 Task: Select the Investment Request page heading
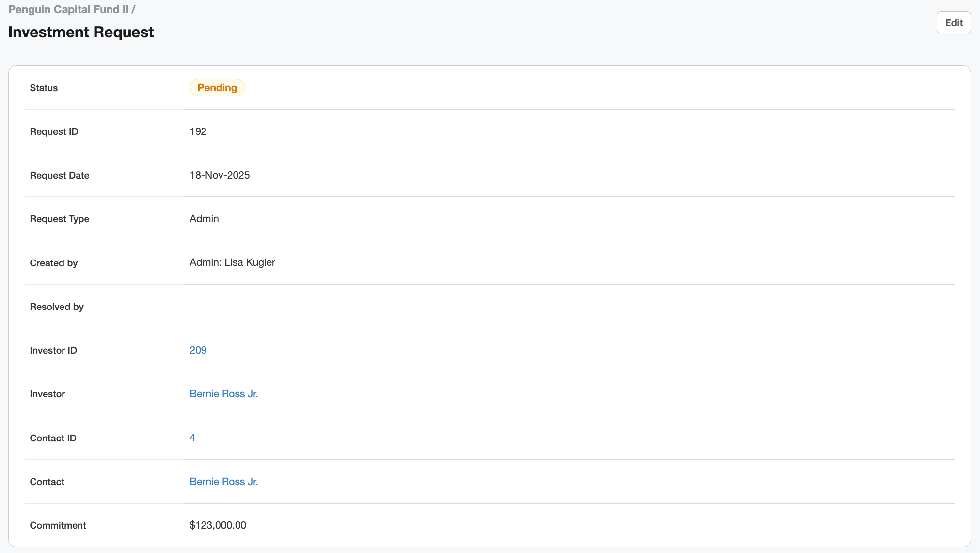click(x=81, y=32)
